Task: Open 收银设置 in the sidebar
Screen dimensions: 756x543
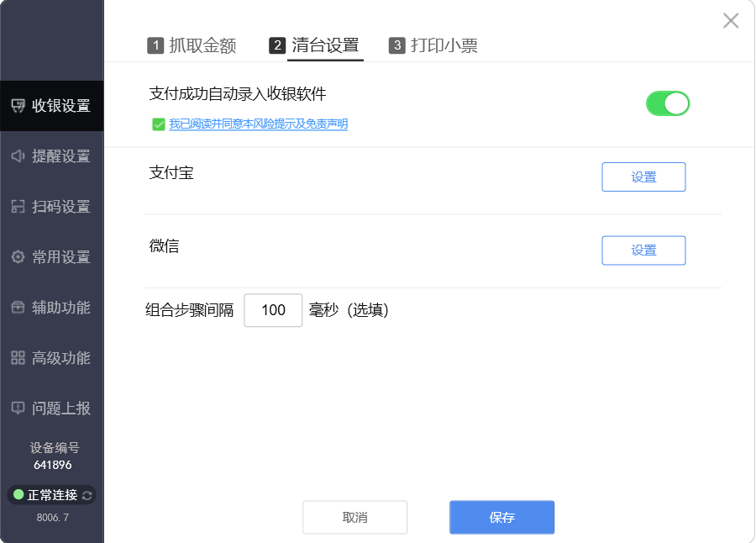Action: pyautogui.click(x=52, y=106)
